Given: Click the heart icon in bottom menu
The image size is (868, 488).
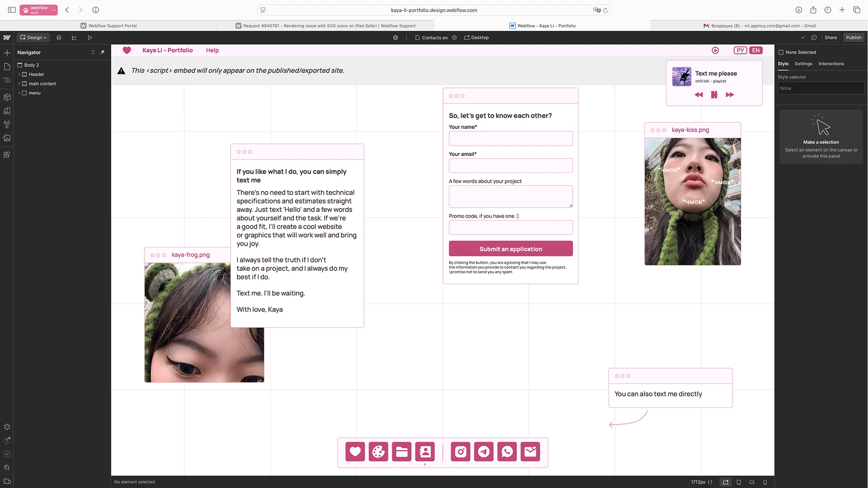Looking at the screenshot, I should [355, 452].
